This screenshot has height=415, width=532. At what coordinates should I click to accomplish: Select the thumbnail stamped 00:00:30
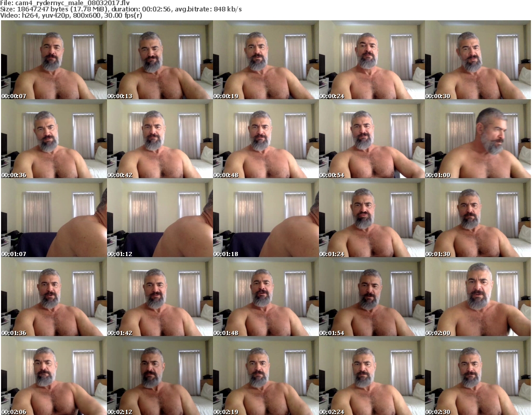coord(478,60)
